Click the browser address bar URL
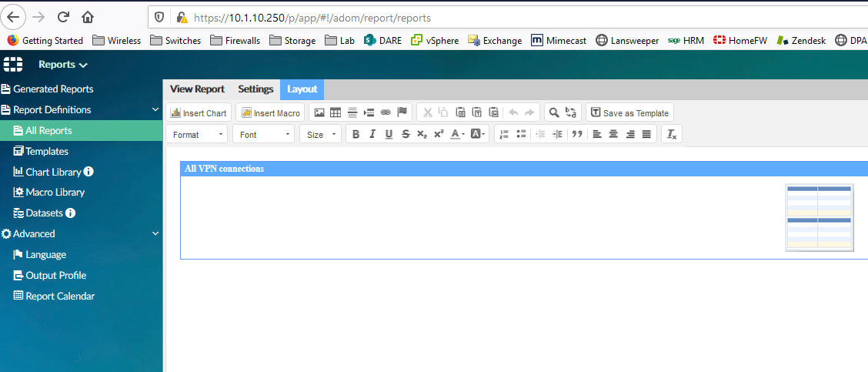This screenshot has width=868, height=372. 312,18
